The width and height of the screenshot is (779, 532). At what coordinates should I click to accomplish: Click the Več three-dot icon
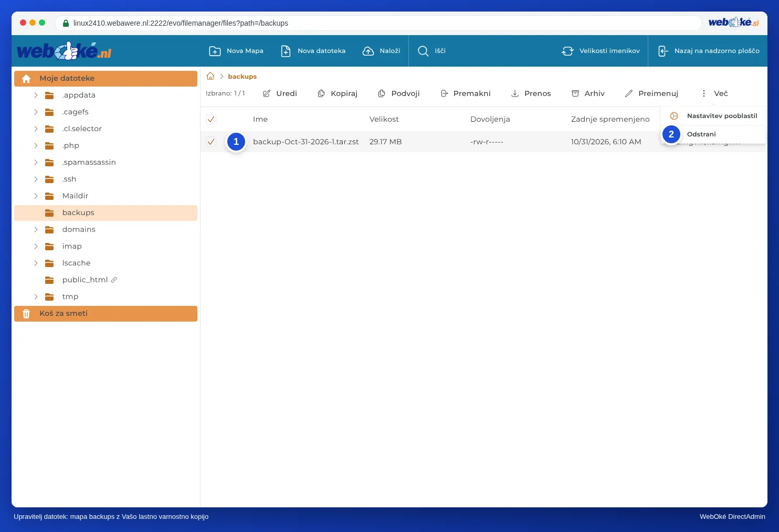pos(704,93)
